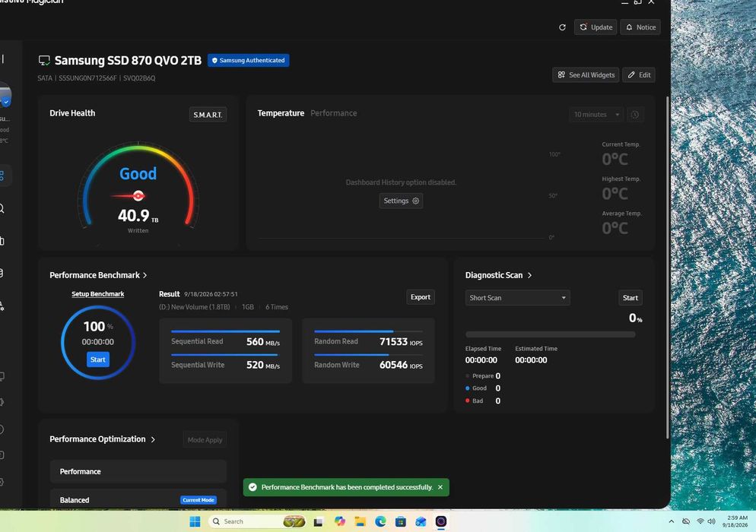Open See All Widgets

[586, 74]
